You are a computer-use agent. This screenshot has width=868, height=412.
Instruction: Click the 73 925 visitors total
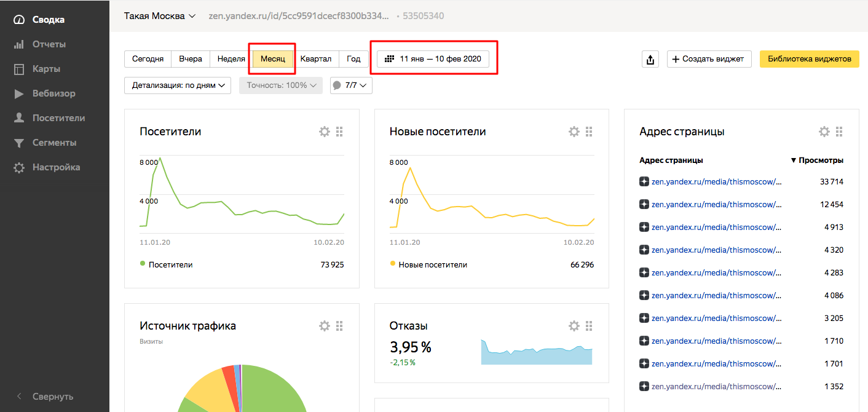332,265
